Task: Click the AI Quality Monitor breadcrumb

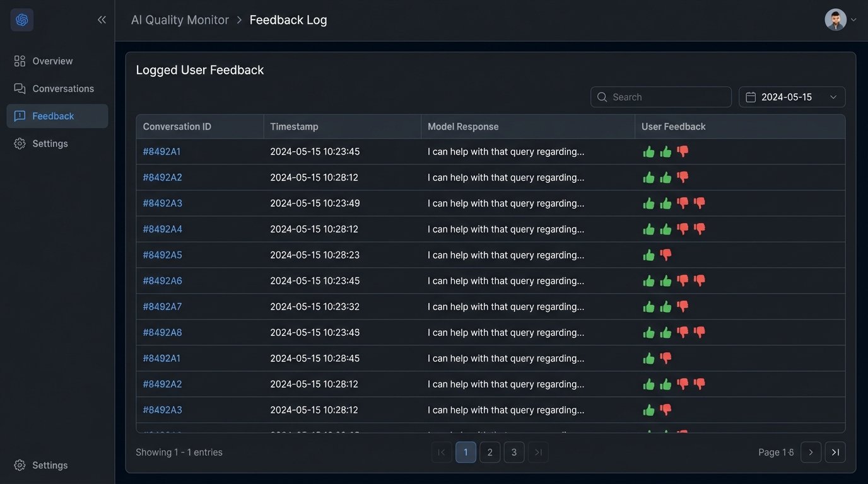Action: click(180, 20)
